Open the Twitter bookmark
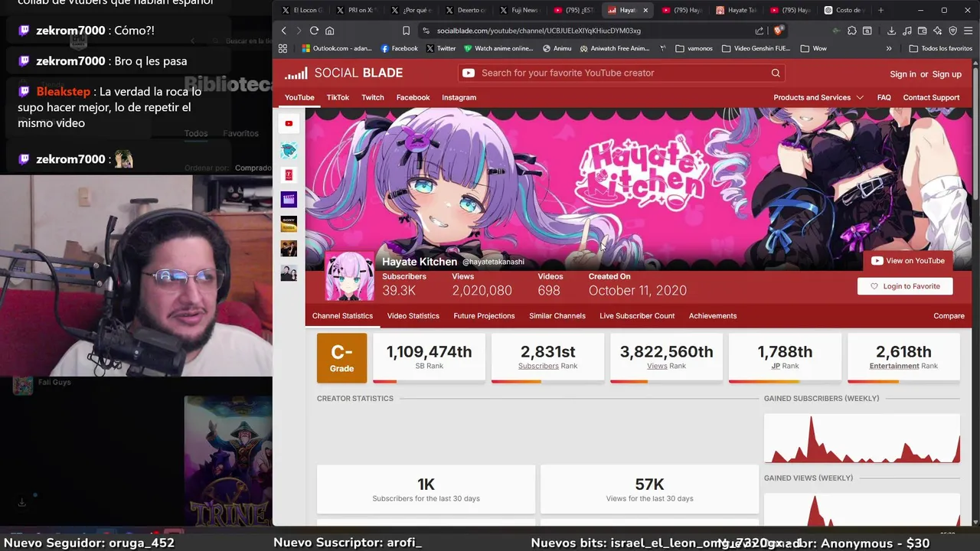 440,48
